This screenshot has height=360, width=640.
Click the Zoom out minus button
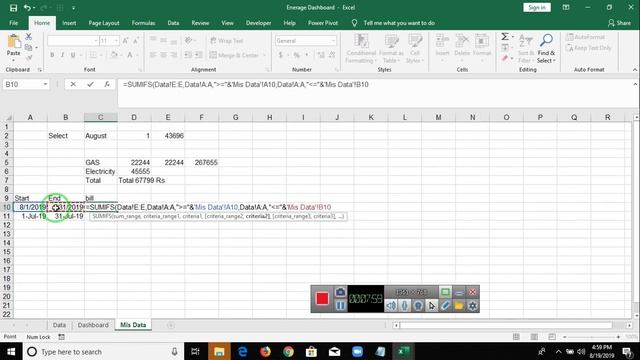[x=564, y=337]
